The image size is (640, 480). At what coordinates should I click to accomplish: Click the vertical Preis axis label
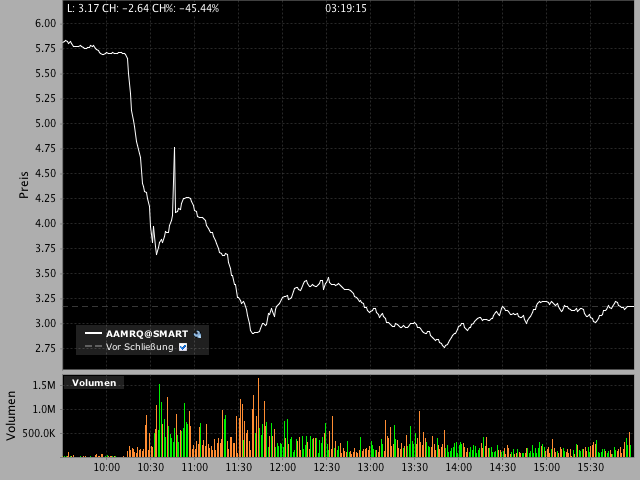24,183
